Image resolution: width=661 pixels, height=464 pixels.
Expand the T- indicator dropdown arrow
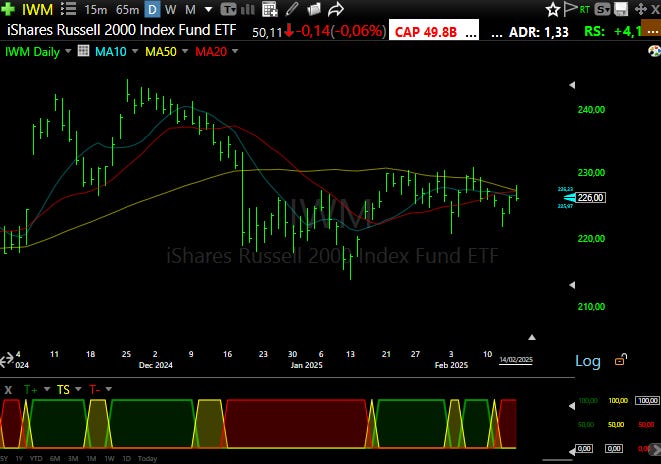[x=109, y=389]
